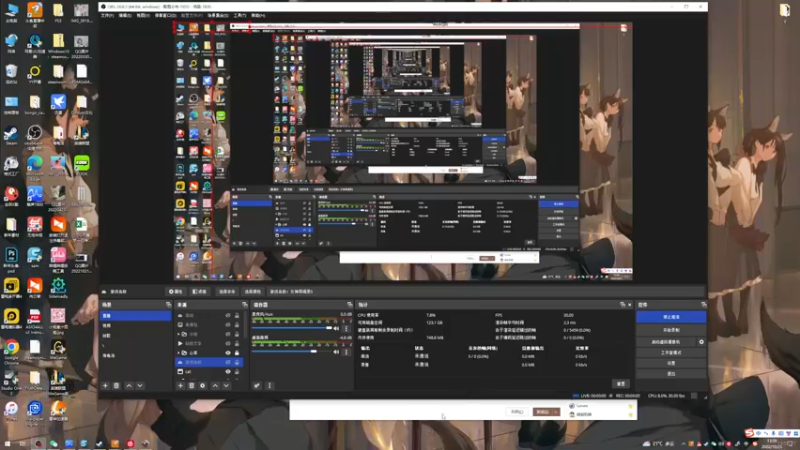This screenshot has height=450, width=800.
Task: Open the 停靠窗口(D) menu
Action: coord(165,16)
